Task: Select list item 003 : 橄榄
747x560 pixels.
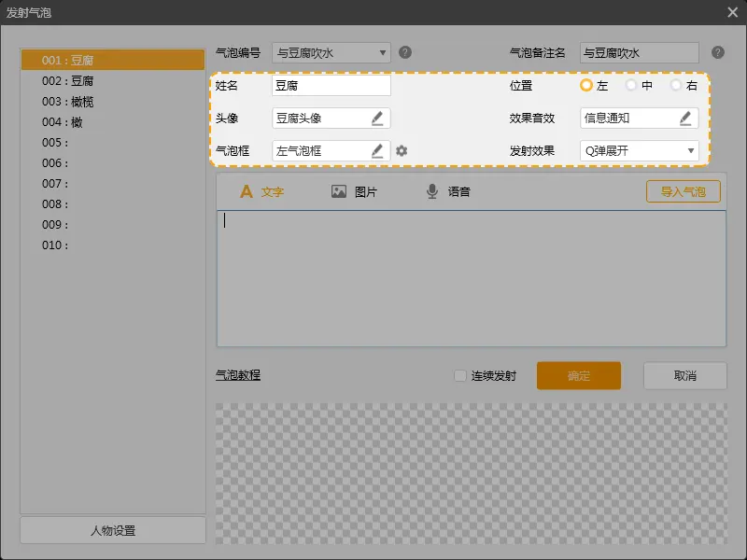Action: pyautogui.click(x=67, y=102)
